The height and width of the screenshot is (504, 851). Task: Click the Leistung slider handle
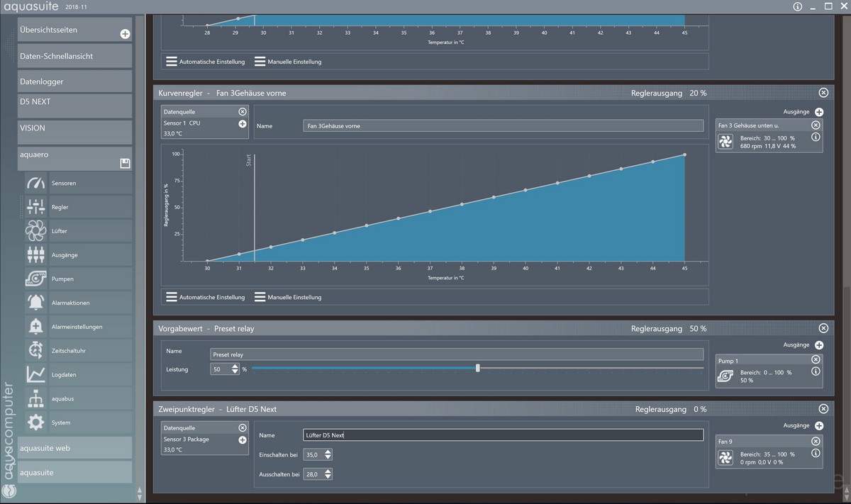(x=478, y=368)
